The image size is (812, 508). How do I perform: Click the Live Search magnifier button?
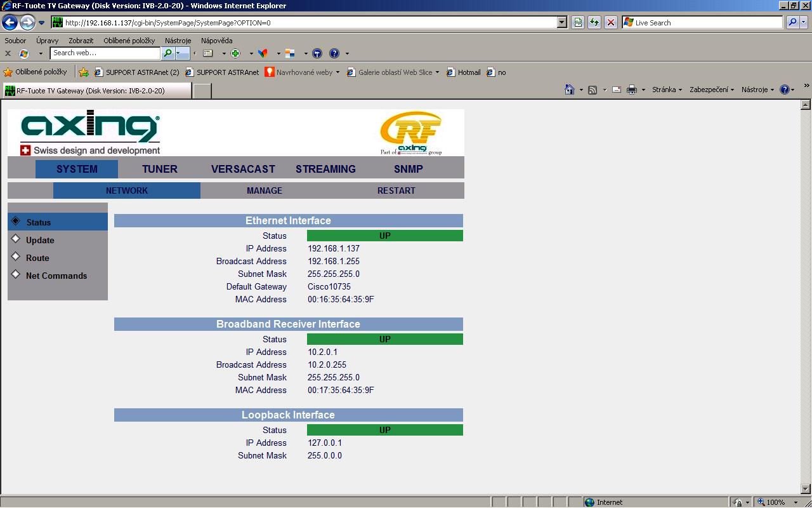[x=792, y=23]
